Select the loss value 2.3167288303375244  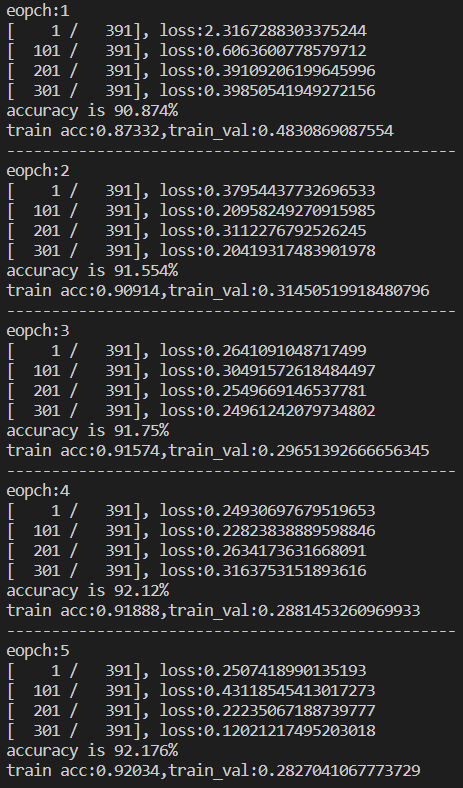pos(285,31)
